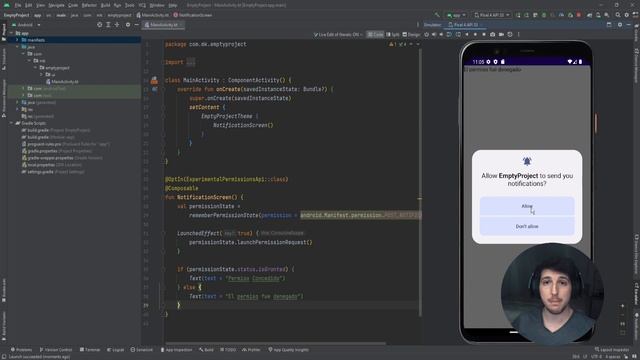The width and height of the screenshot is (640, 360).
Task: Expand the manifests folder
Action: [17, 40]
